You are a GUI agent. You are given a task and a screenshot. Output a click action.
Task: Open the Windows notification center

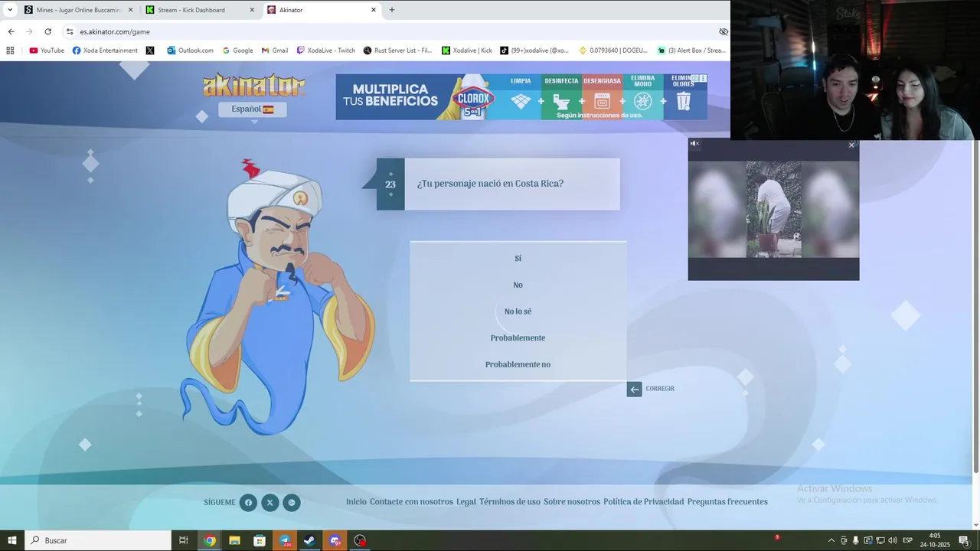pyautogui.click(x=964, y=540)
